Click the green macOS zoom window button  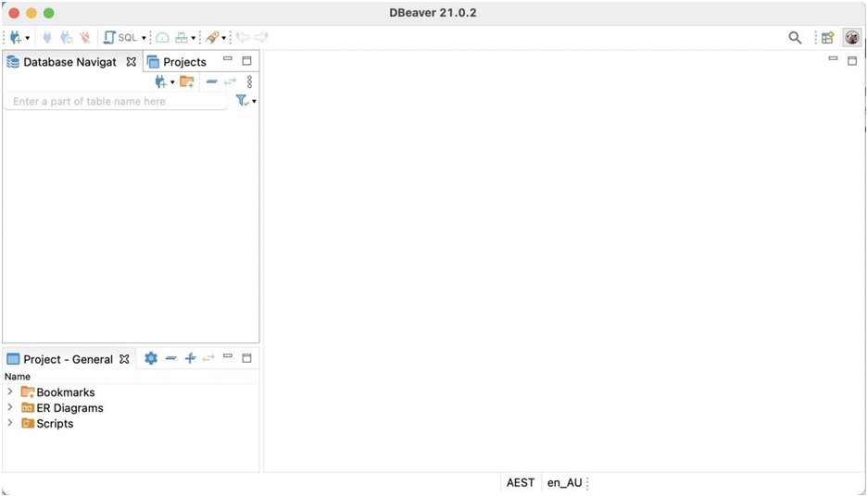click(49, 13)
